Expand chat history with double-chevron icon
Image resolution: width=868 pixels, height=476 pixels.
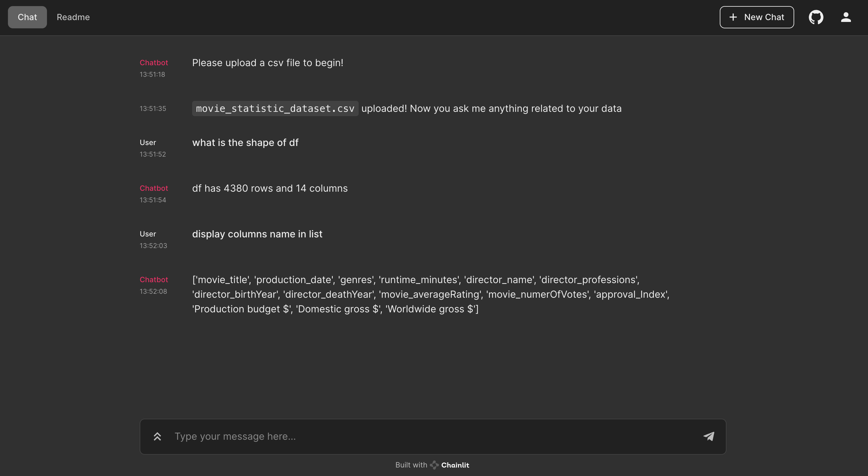click(x=157, y=436)
